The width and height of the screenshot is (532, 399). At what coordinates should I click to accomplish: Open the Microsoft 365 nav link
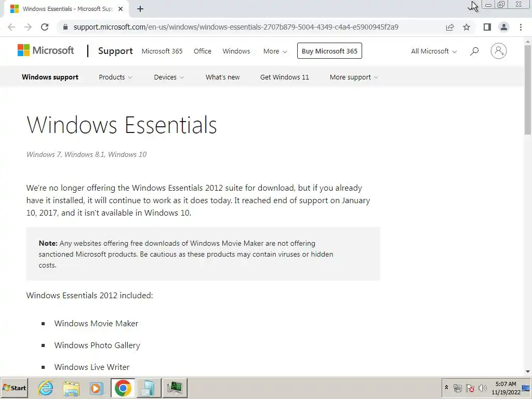click(x=162, y=51)
